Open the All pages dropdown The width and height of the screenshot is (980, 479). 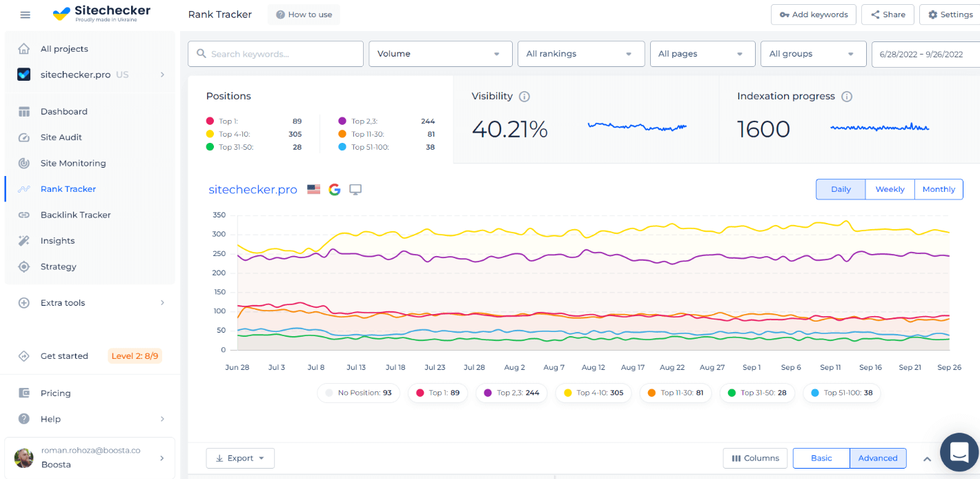point(703,54)
